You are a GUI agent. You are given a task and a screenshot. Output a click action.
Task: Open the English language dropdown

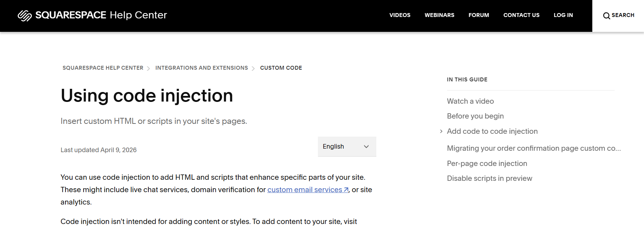(347, 146)
